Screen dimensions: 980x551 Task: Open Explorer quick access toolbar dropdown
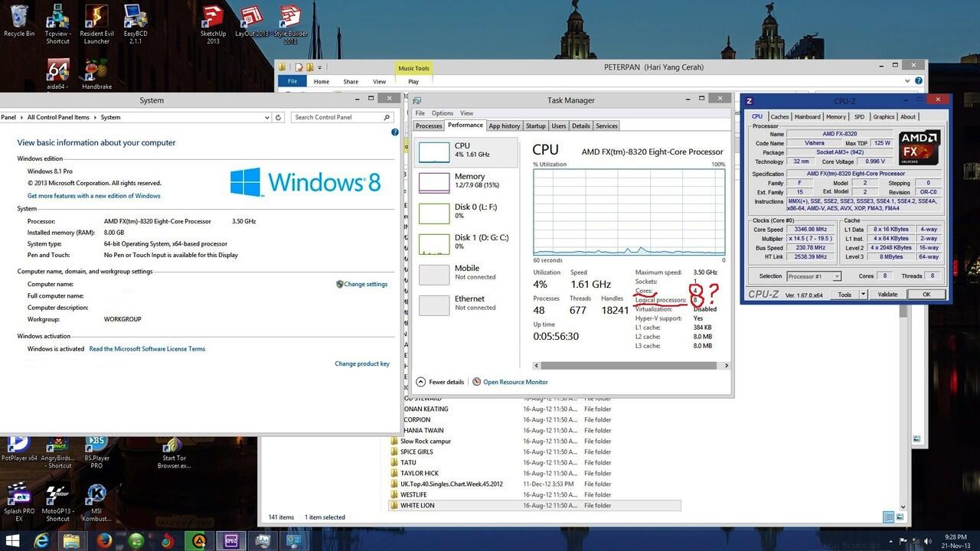click(x=319, y=67)
